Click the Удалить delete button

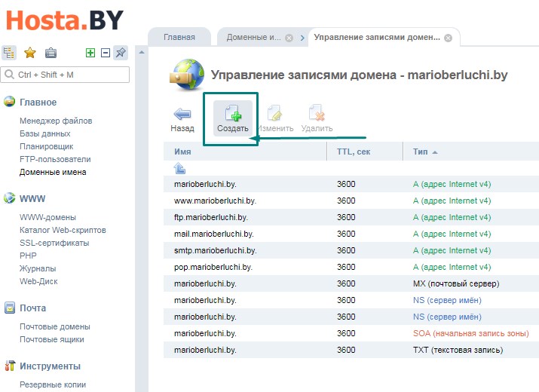317,119
